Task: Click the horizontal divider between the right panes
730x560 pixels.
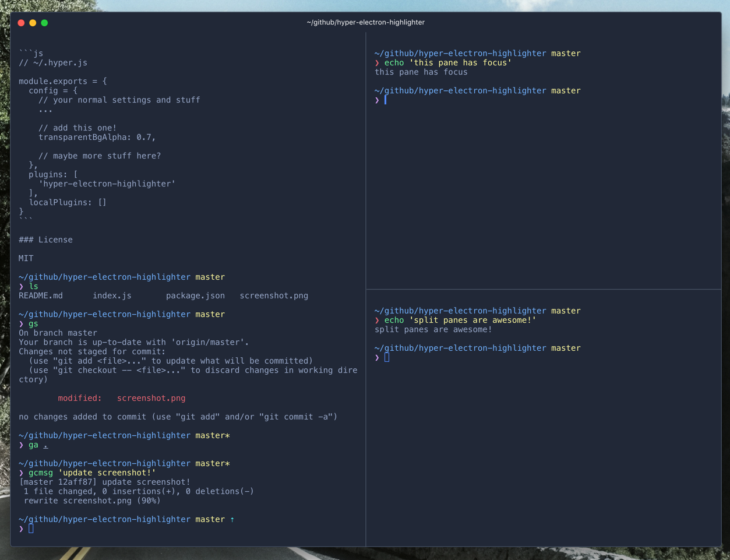Action: [543, 289]
